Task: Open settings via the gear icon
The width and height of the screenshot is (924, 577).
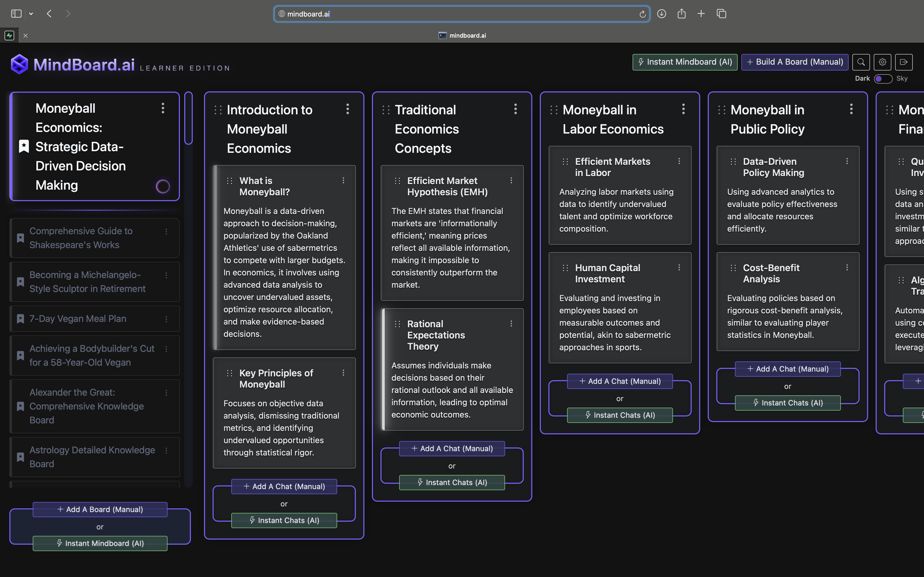Action: tap(882, 62)
